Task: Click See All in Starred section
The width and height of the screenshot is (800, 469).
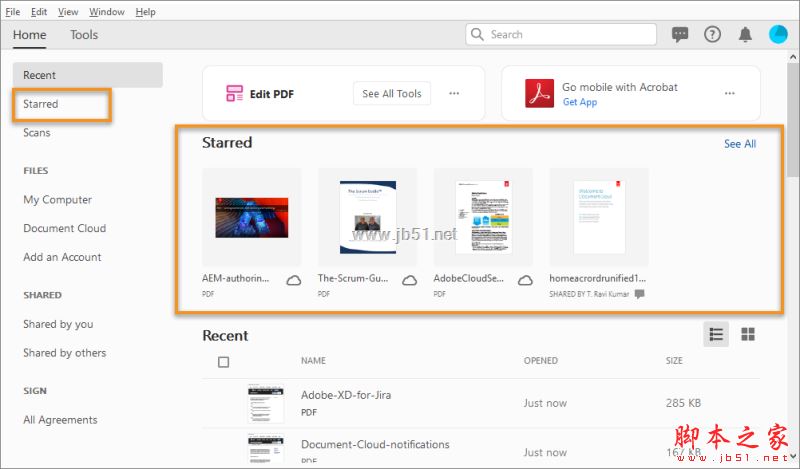Action: (740, 144)
